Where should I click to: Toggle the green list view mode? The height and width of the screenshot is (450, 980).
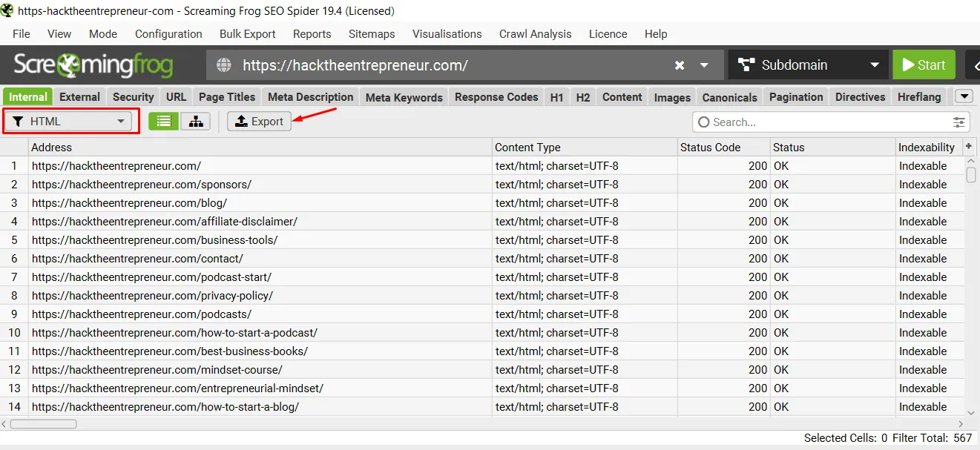coord(163,121)
